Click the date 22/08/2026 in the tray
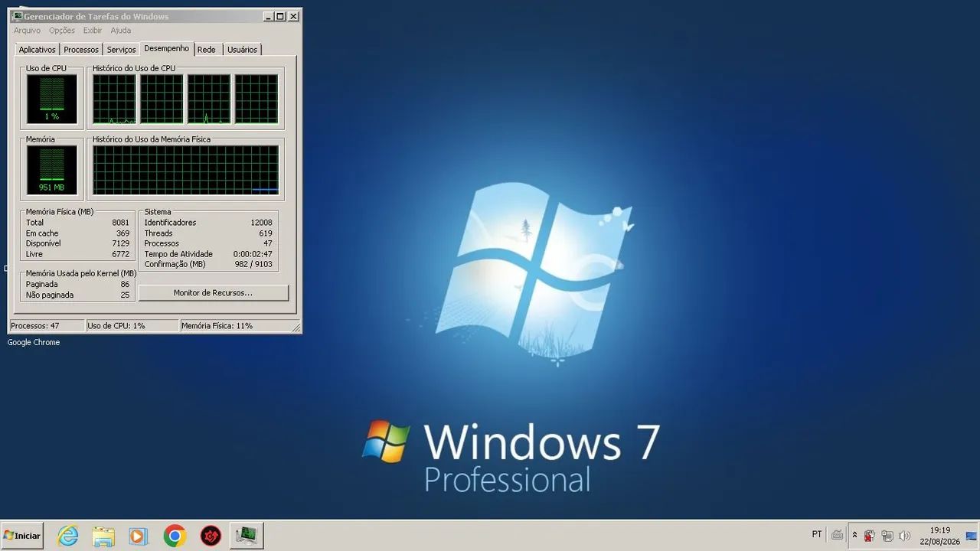The height and width of the screenshot is (551, 980). 940,542
